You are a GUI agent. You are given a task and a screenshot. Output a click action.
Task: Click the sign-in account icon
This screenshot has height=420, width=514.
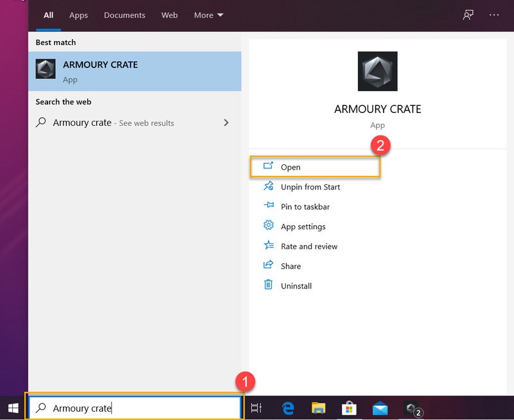pyautogui.click(x=468, y=14)
